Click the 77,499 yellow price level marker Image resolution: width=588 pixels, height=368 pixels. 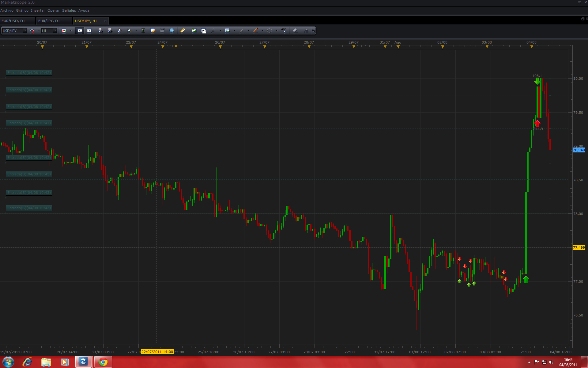click(579, 247)
